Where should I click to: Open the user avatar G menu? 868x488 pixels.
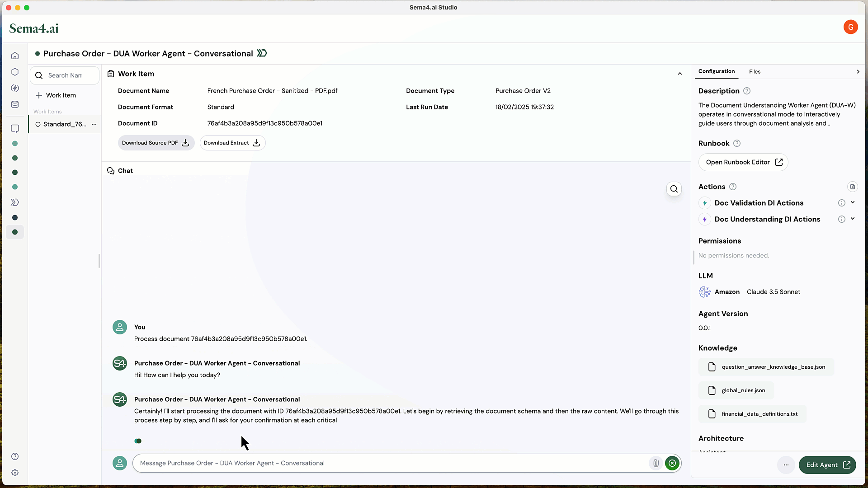coord(850,27)
